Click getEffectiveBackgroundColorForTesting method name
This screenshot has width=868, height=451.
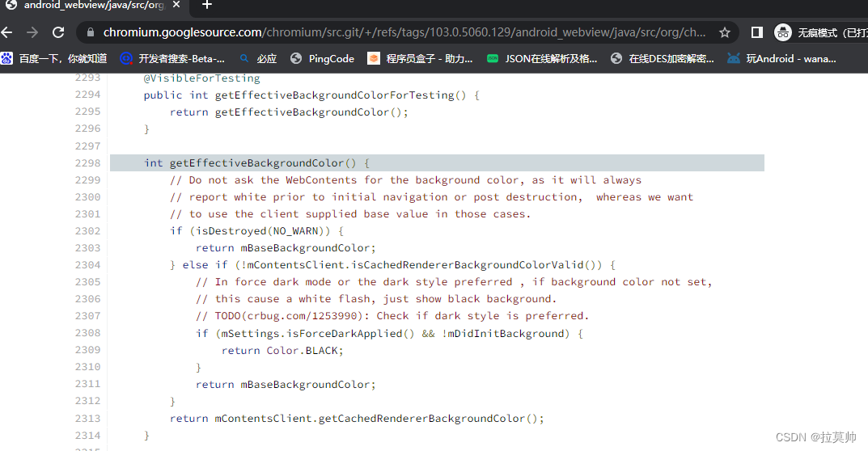[334, 95]
